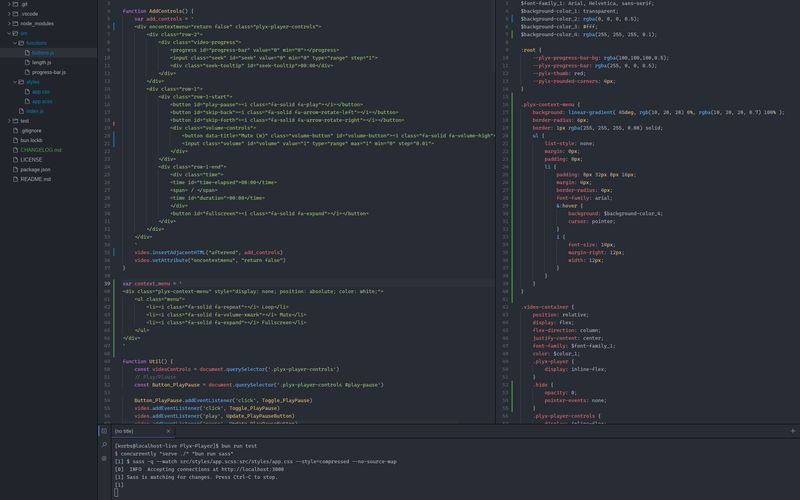
Task: Click the folder icon beside node_modules
Action: tap(15, 23)
